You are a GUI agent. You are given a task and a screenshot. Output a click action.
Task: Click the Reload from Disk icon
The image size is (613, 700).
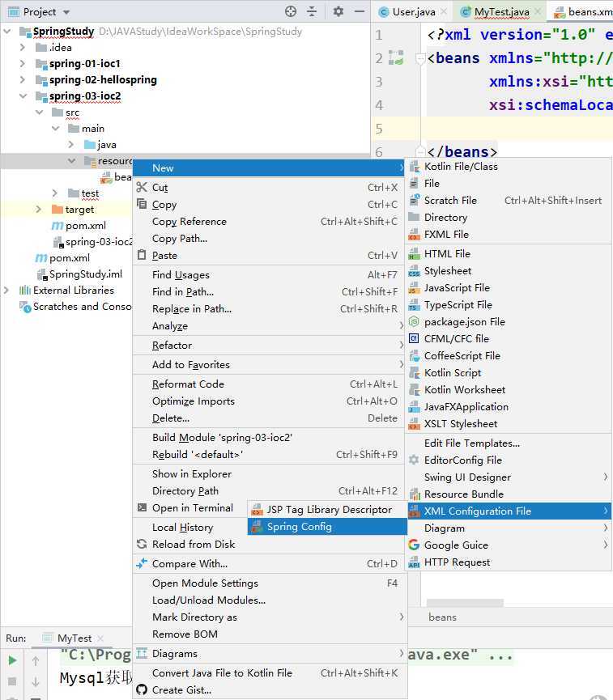pos(142,544)
